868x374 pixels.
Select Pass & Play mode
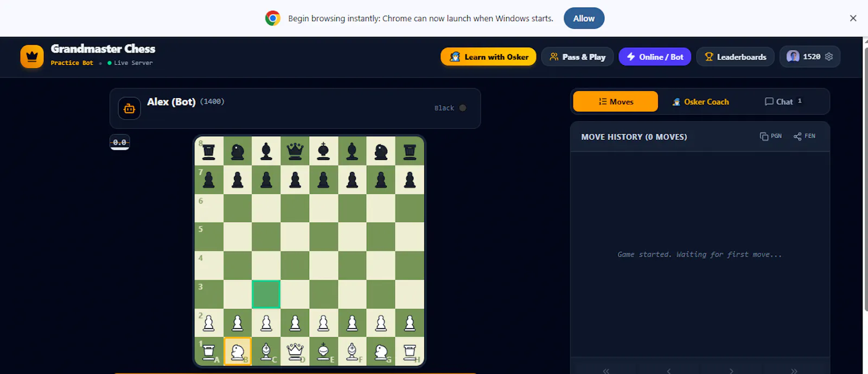click(x=577, y=57)
